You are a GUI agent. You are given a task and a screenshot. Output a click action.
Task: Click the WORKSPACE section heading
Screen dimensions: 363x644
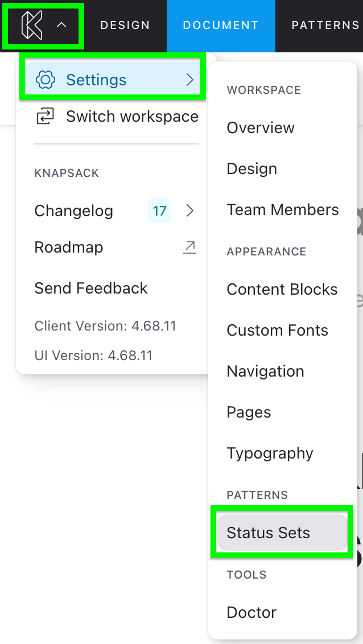pos(263,90)
